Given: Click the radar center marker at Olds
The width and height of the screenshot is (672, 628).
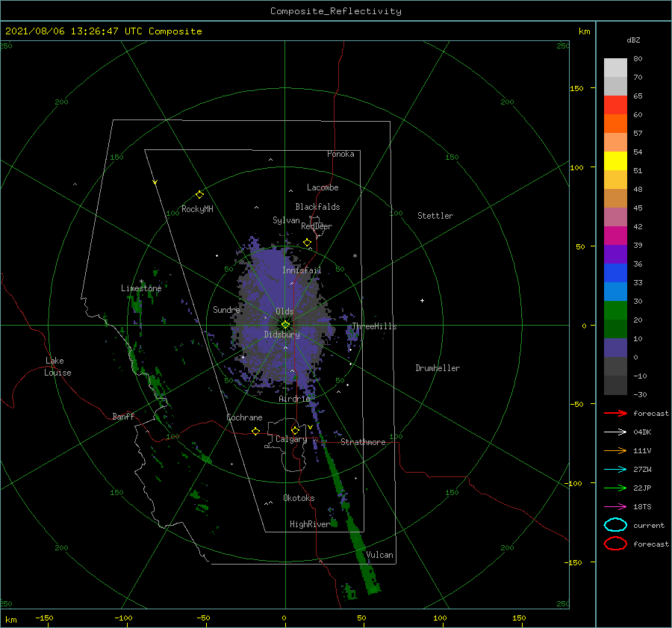Looking at the screenshot, I should (285, 325).
